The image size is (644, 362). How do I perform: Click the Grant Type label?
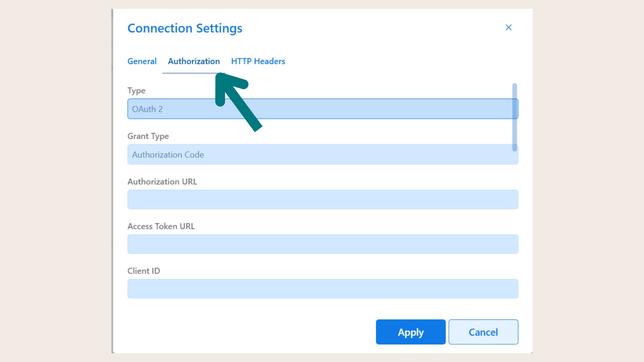point(148,136)
